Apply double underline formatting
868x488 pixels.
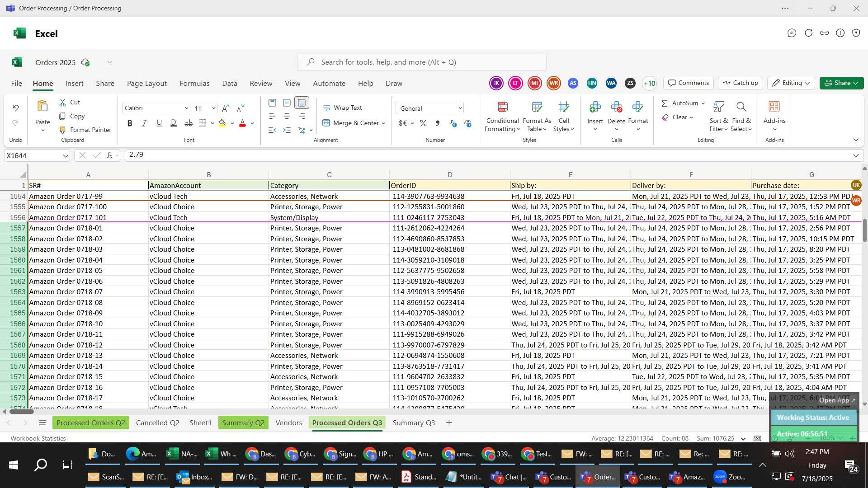click(174, 123)
